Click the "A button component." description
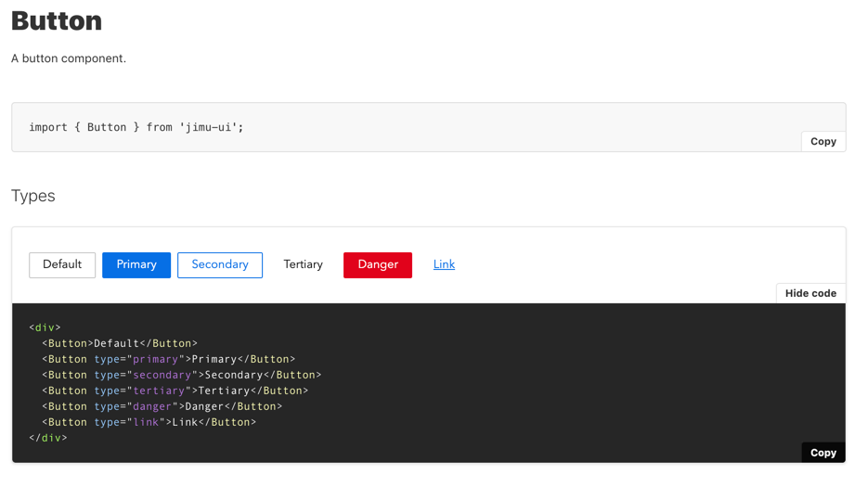The width and height of the screenshot is (868, 487). tap(69, 58)
